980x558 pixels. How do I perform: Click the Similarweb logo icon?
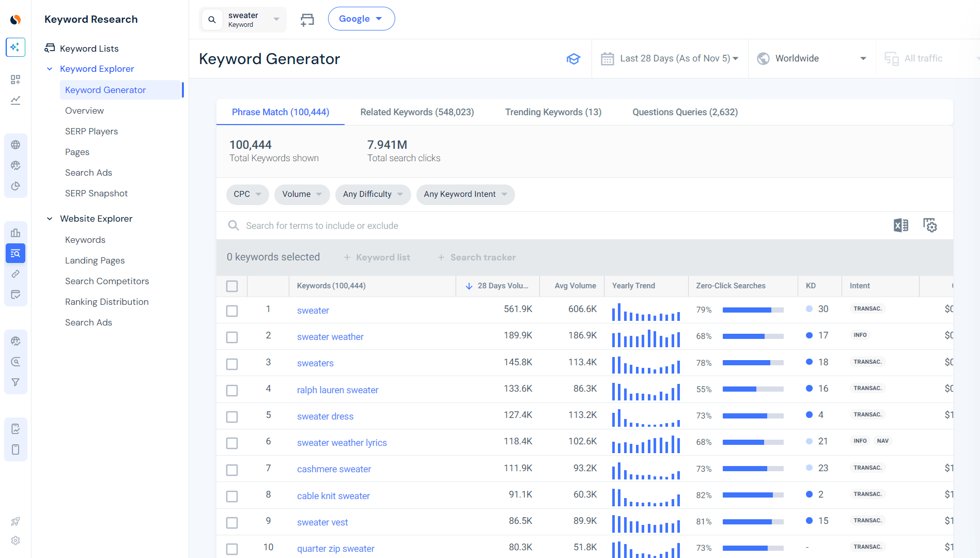[x=15, y=20]
